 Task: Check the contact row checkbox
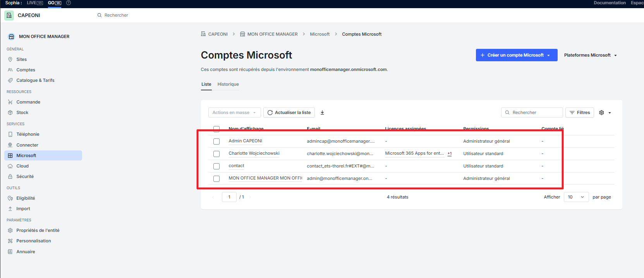coord(216,166)
